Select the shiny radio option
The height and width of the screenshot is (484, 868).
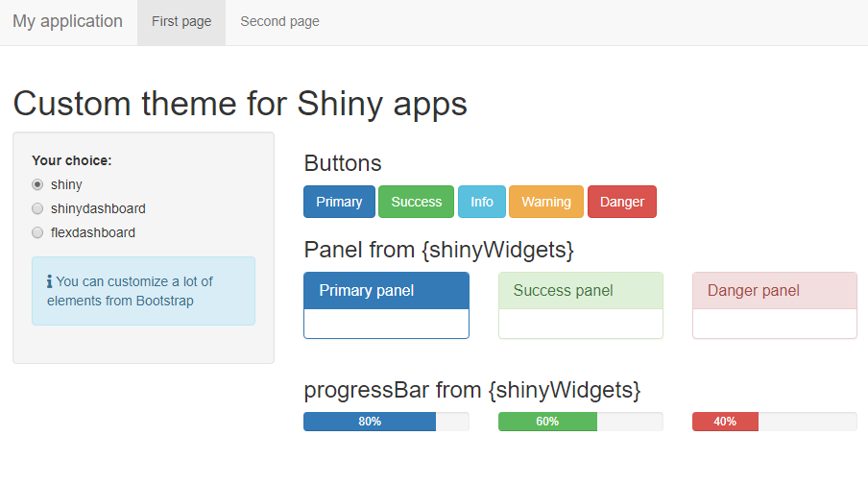click(x=37, y=184)
